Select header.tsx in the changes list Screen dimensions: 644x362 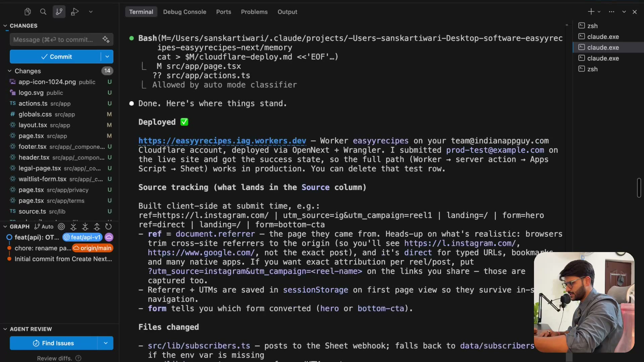(x=60, y=158)
